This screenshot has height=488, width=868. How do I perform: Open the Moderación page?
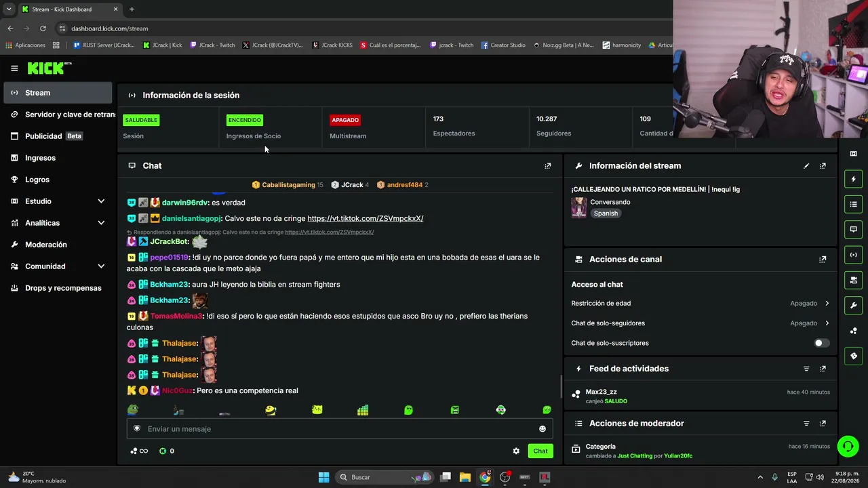point(58,245)
